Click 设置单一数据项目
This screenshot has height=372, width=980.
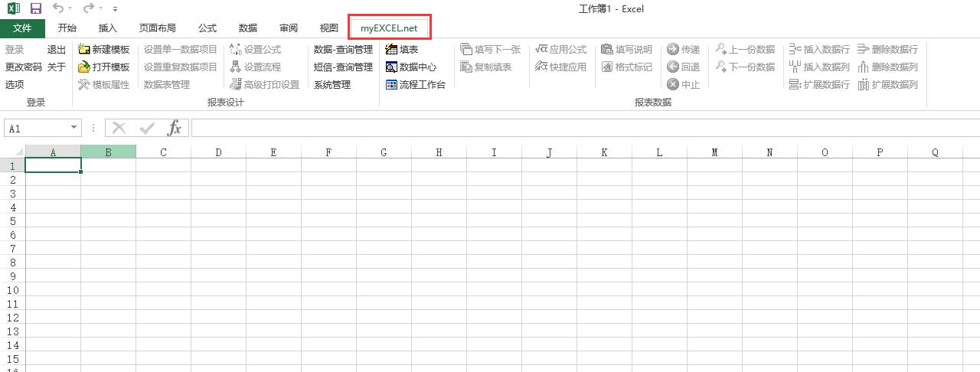click(181, 50)
